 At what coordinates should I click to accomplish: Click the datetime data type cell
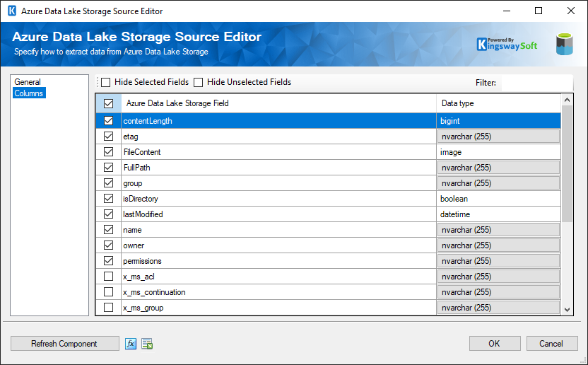click(498, 214)
